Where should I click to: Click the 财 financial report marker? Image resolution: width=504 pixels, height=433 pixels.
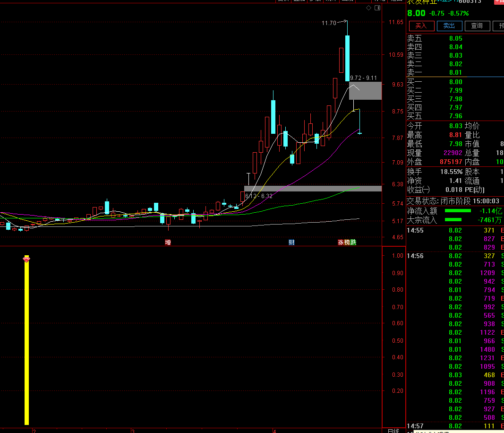pyautogui.click(x=291, y=242)
